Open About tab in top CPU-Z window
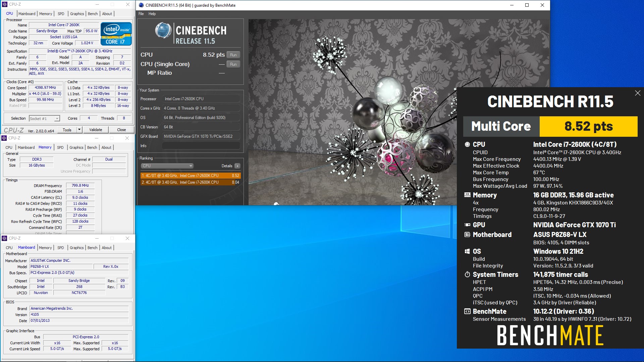Screen dimensions: 644x362 (x=107, y=14)
